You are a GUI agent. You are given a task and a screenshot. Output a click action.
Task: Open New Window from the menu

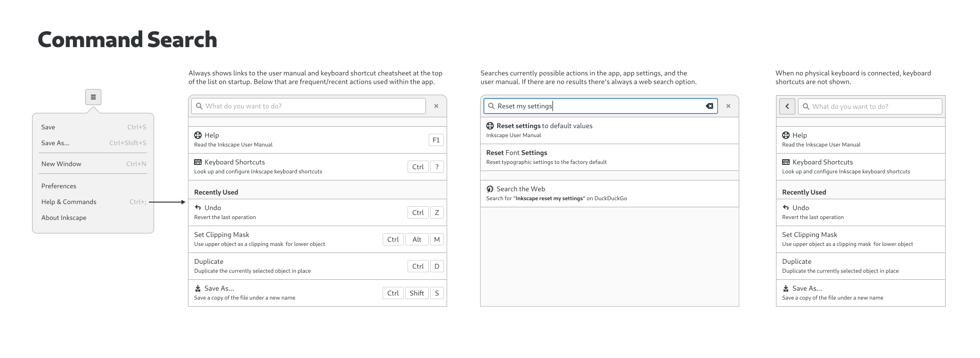point(61,164)
